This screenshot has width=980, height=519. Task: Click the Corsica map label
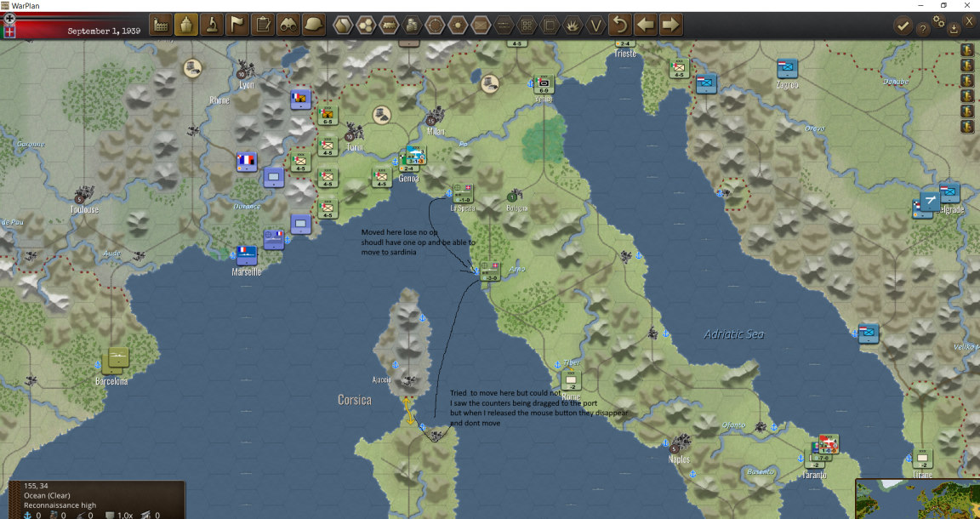click(x=355, y=400)
